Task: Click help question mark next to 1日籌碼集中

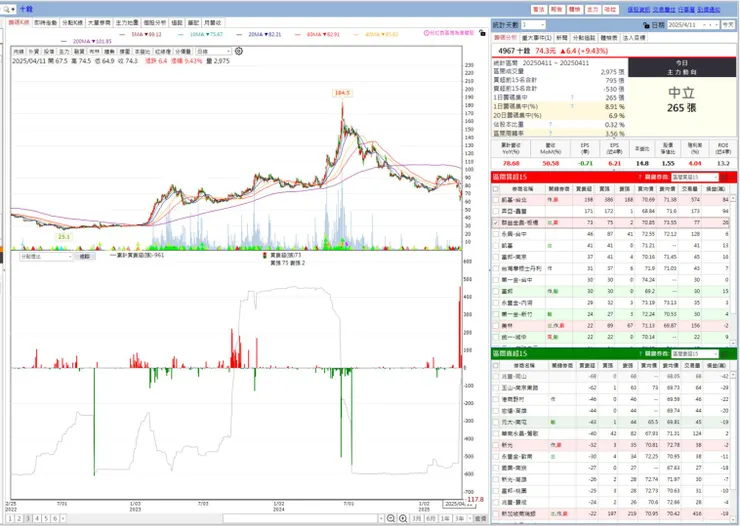Action: click(572, 98)
